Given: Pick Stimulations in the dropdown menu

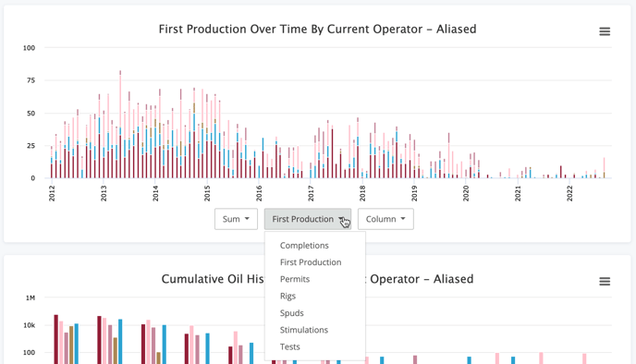Looking at the screenshot, I should coord(304,330).
